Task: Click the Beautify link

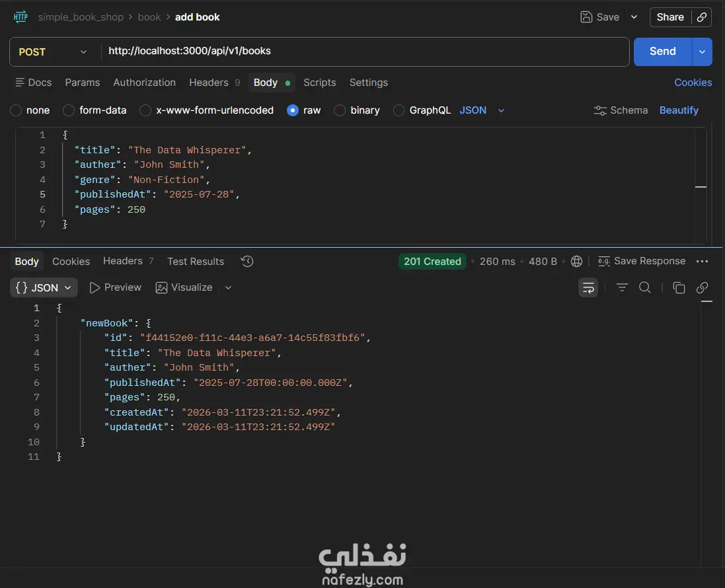Action: pyautogui.click(x=679, y=110)
